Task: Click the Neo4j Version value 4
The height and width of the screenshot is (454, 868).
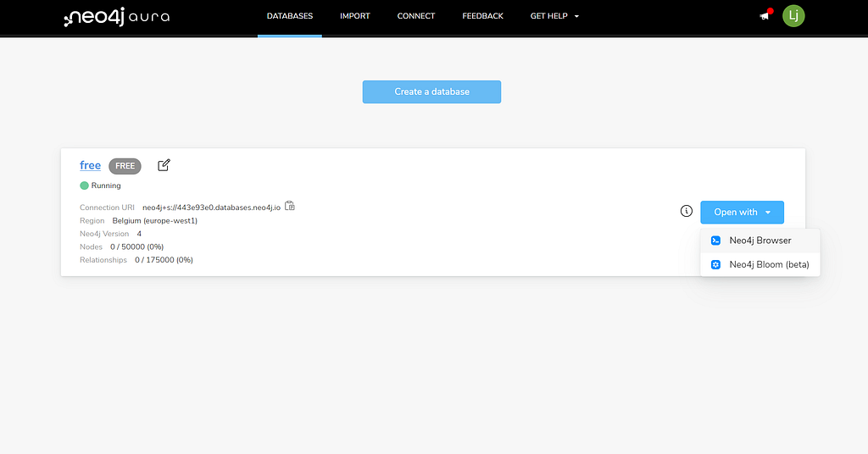Action: click(x=139, y=234)
